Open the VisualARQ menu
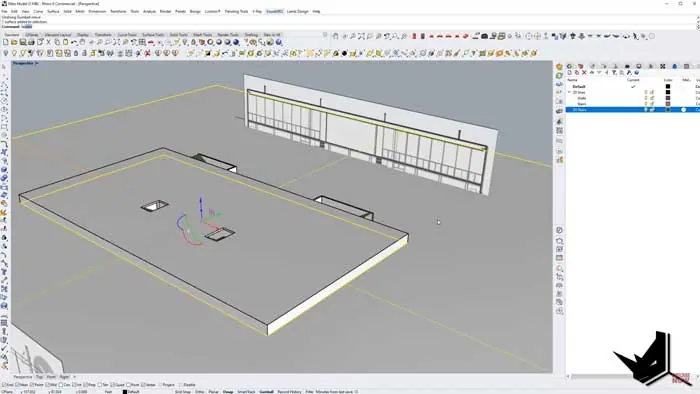 [x=274, y=11]
